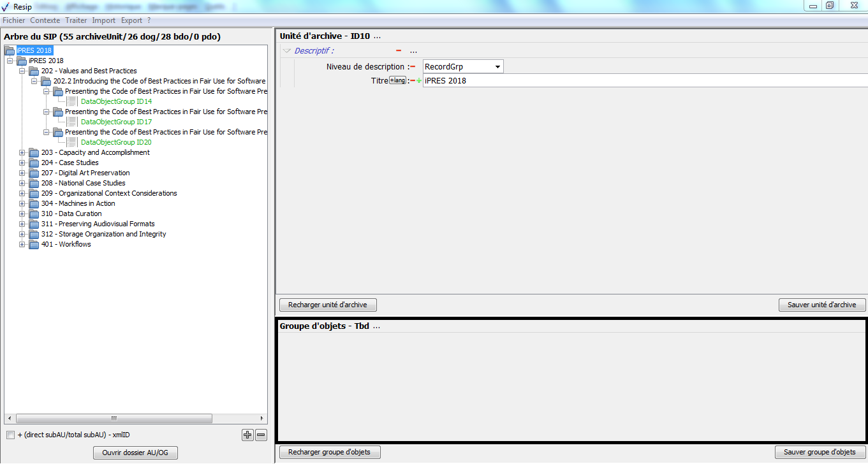Collapse the Descriptif section triangle
Image resolution: width=868 pixels, height=464 pixels.
click(287, 51)
